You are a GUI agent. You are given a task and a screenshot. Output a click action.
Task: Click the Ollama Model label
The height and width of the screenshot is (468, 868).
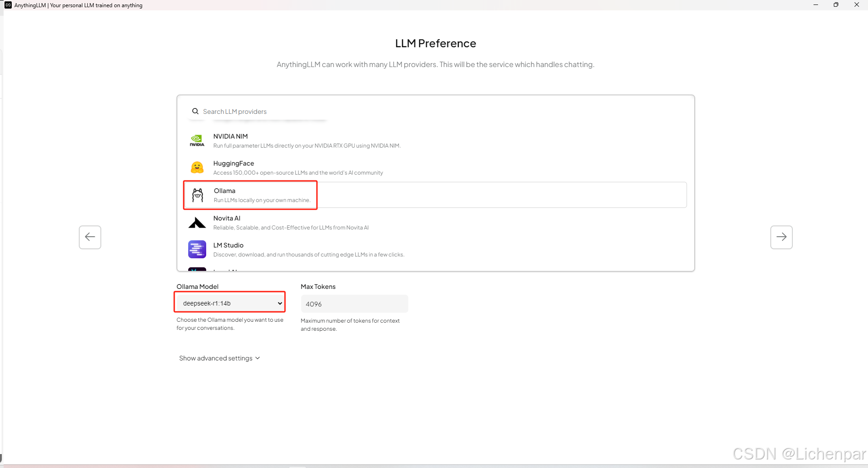(198, 287)
